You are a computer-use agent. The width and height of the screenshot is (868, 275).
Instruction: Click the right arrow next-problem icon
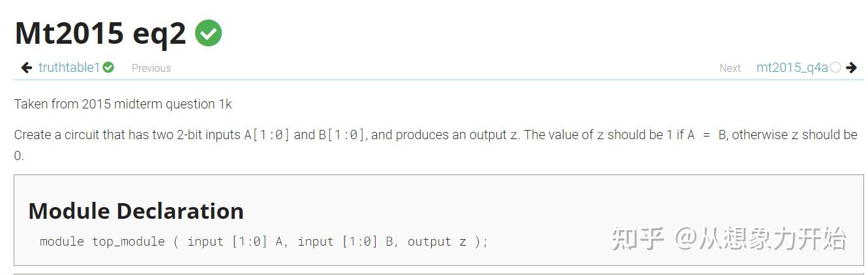point(851,67)
